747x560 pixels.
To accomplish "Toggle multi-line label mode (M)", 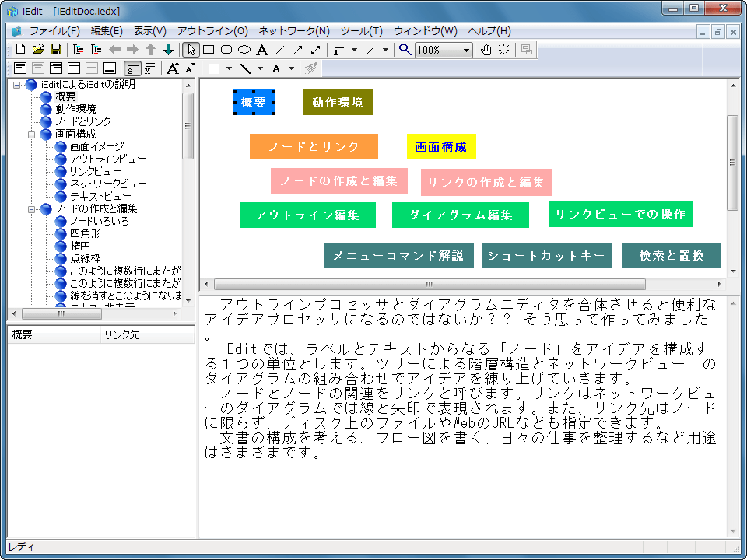I will 149,68.
